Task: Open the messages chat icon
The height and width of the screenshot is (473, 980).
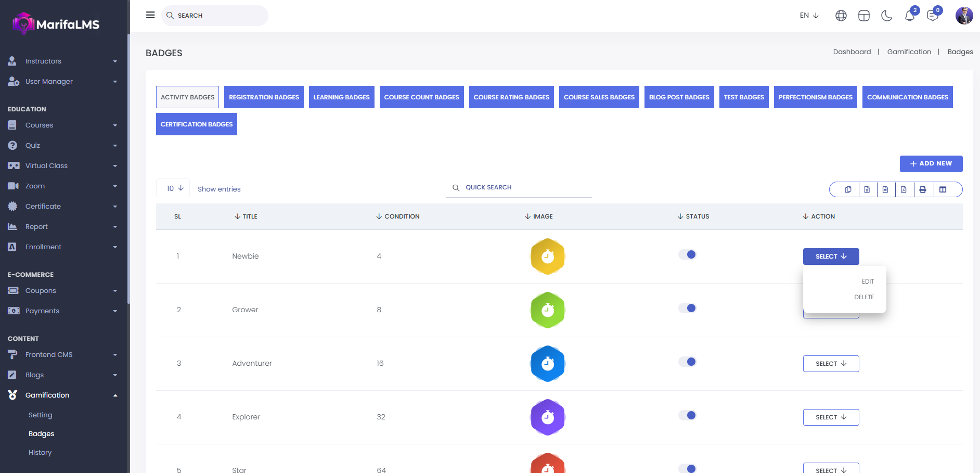Action: point(932,16)
